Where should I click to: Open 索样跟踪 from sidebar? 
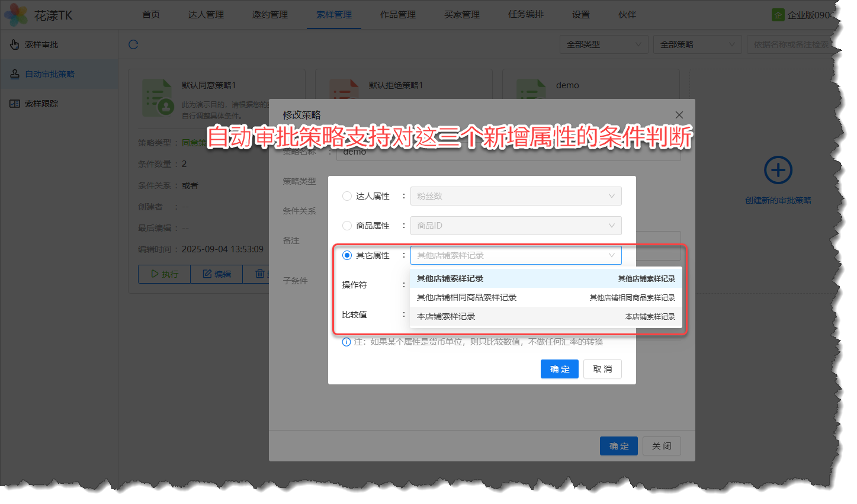click(41, 104)
